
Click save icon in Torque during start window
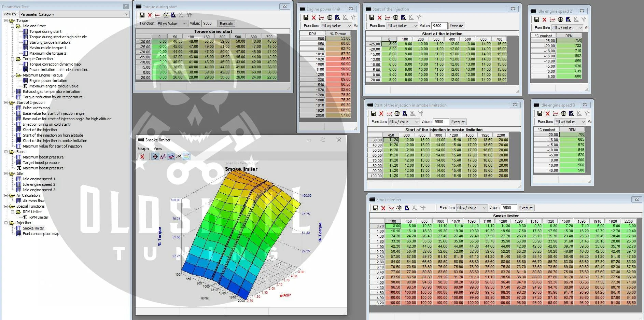click(142, 15)
